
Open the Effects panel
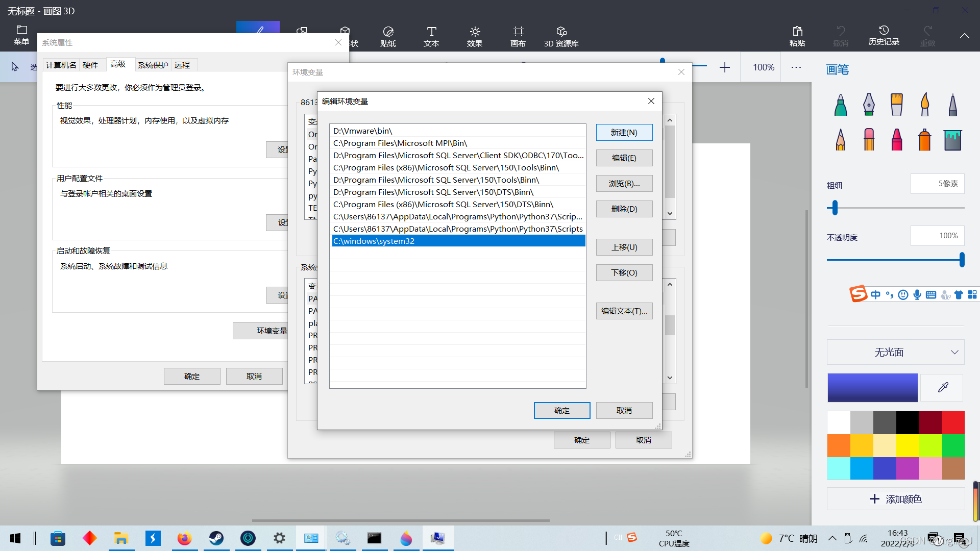pos(475,36)
